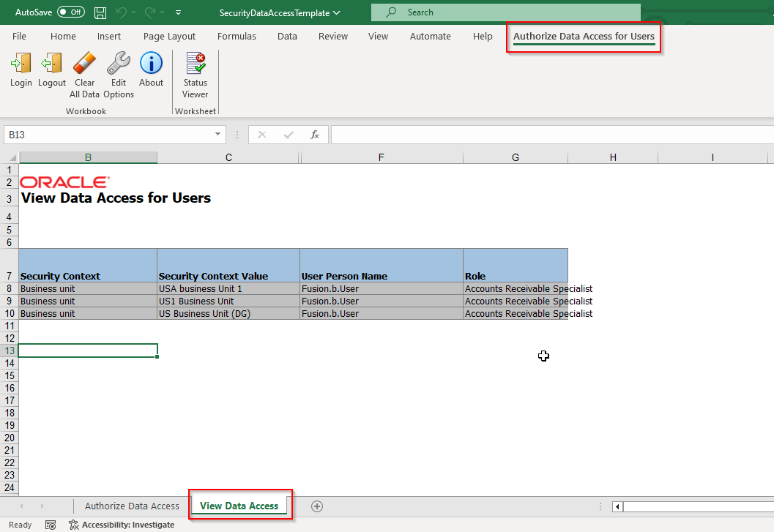Open Customize Quick Access Toolbar dropdown
774x532 pixels.
click(178, 12)
